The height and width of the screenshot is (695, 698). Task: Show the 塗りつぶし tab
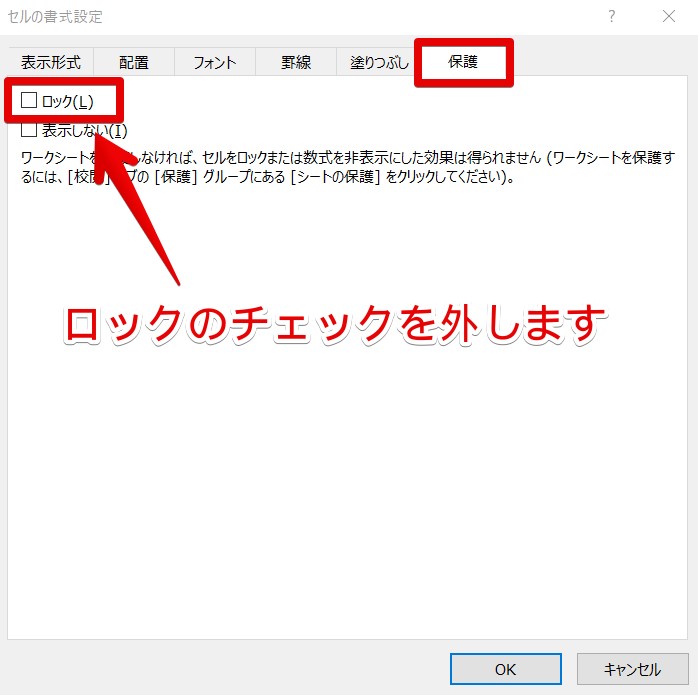click(379, 62)
